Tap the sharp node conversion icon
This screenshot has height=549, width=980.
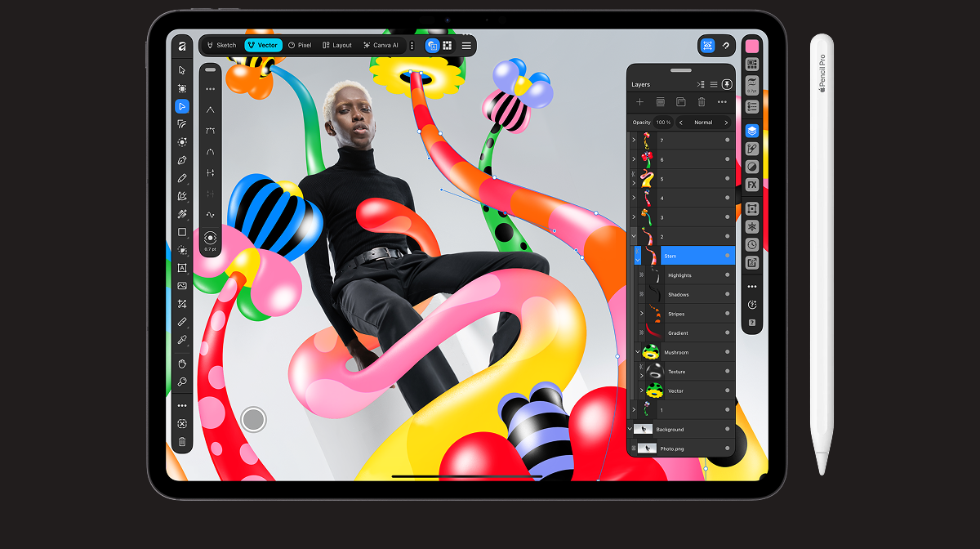click(211, 109)
